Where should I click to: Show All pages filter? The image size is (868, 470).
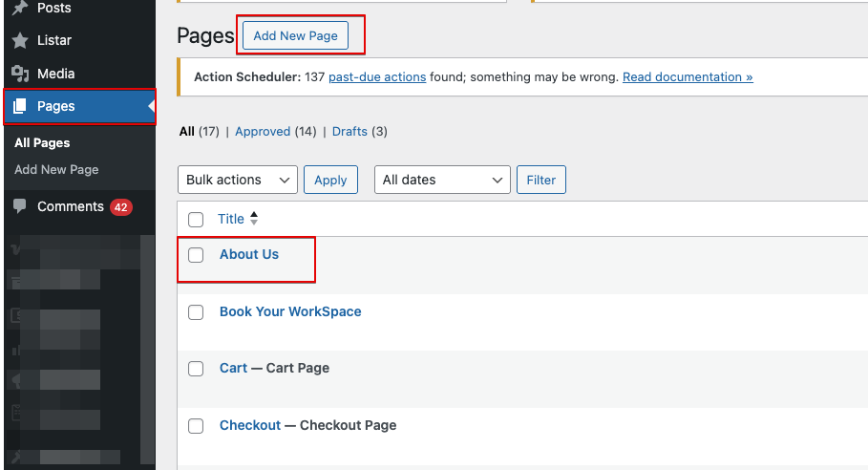coord(186,131)
